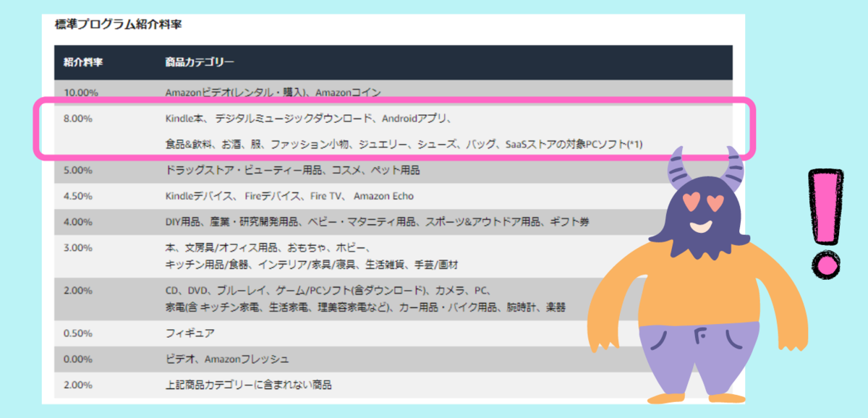
Task: Click the 上記商品カテゴリーに含まれない商品 text
Action: [249, 385]
